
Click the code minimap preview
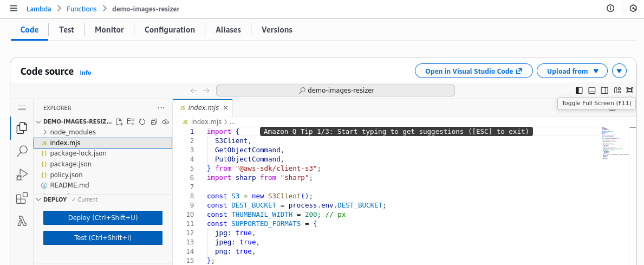(614, 144)
